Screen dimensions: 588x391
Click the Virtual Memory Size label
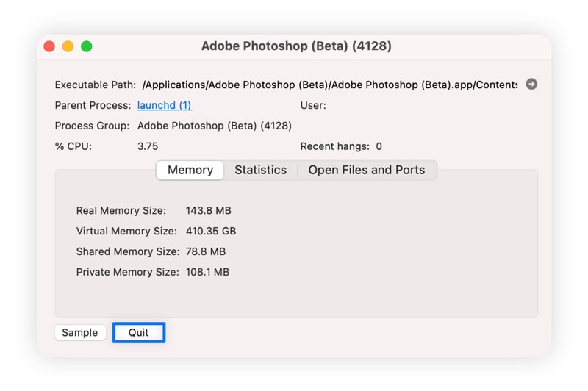[126, 231]
